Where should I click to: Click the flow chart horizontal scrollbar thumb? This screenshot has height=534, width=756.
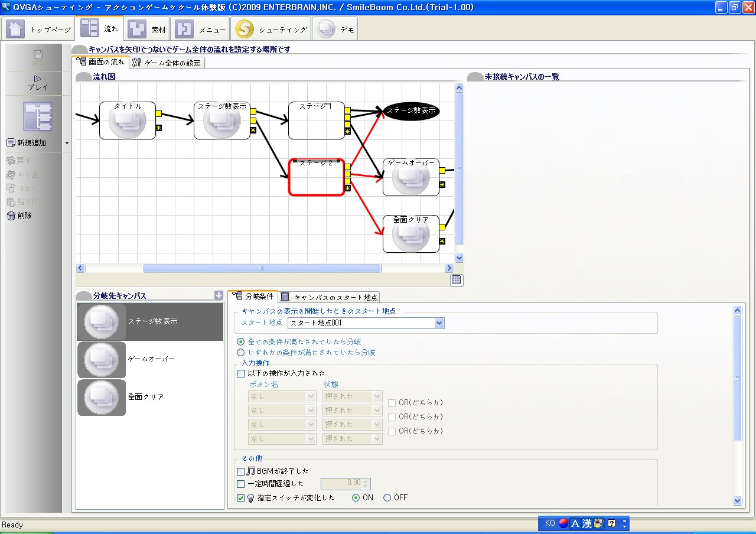point(262,268)
